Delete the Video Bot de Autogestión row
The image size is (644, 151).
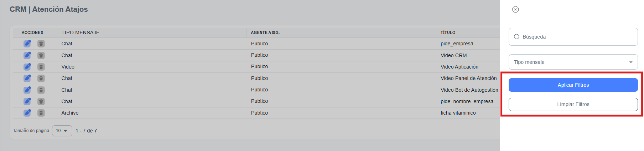click(41, 90)
